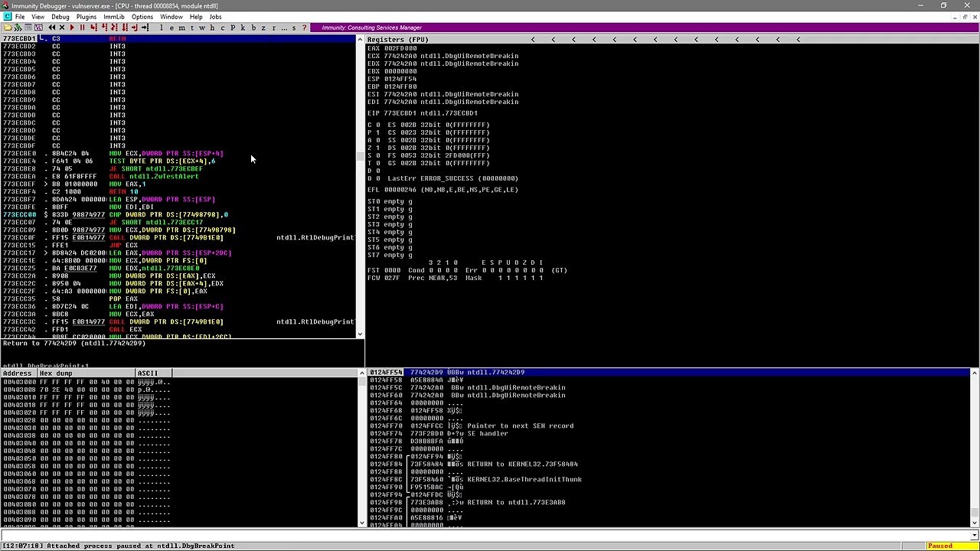Open the Window menu
This screenshot has height=551, width=980.
tap(171, 17)
